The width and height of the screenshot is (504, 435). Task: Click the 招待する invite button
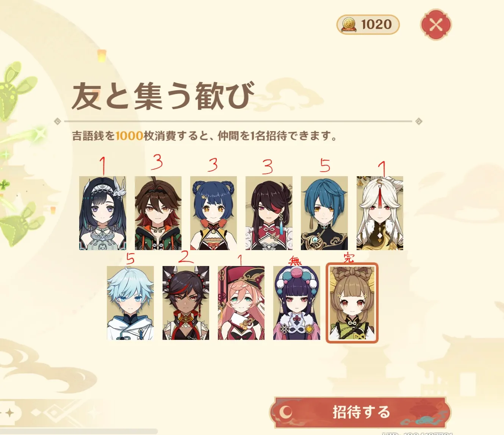360,412
